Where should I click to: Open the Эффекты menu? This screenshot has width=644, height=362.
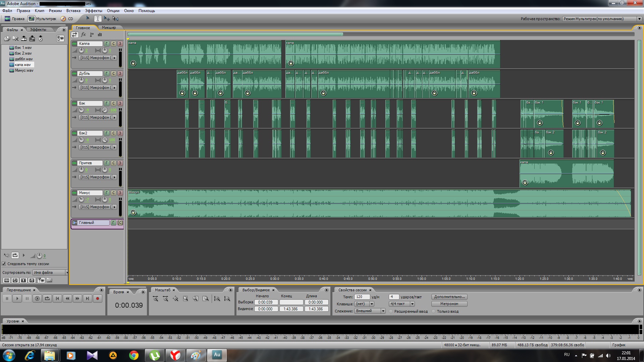pos(93,11)
